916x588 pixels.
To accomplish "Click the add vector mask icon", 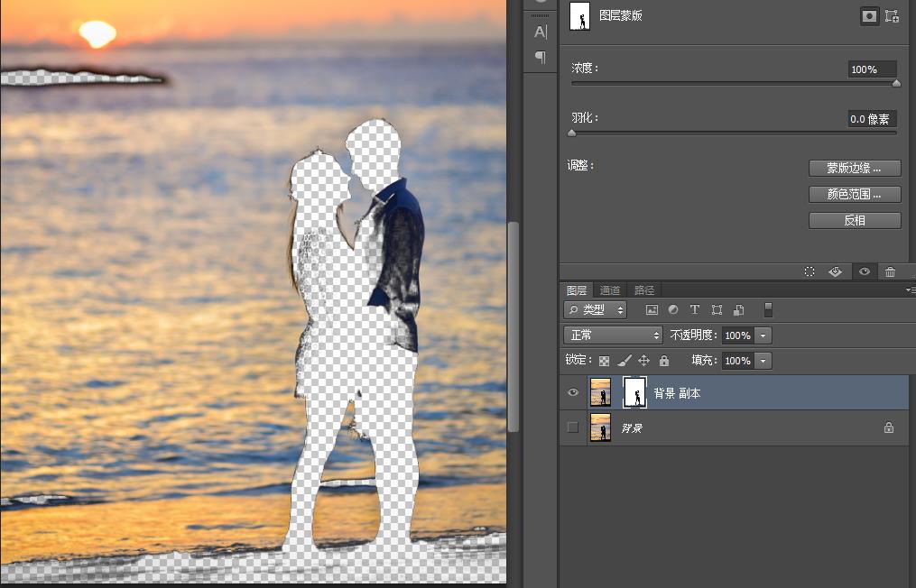I will [892, 16].
